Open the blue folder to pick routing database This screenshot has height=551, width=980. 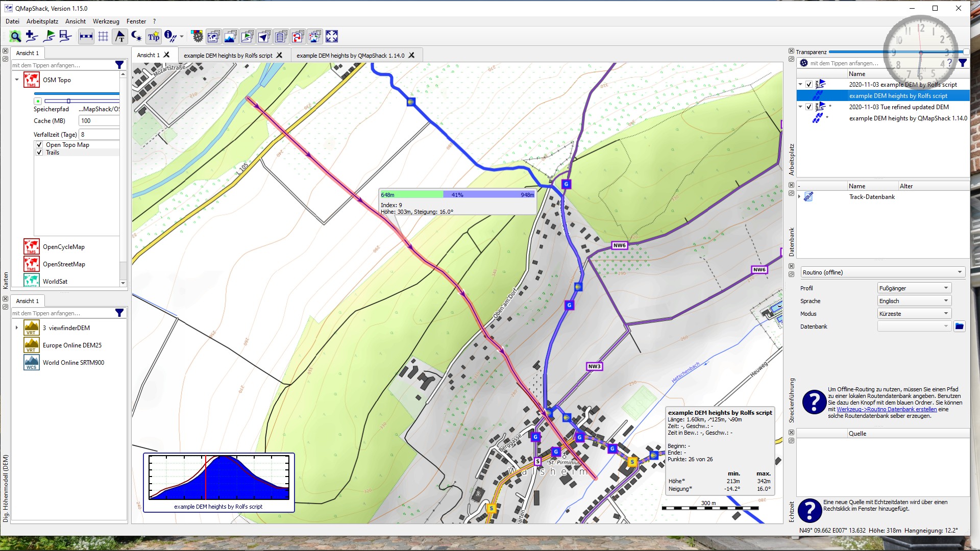[960, 327]
